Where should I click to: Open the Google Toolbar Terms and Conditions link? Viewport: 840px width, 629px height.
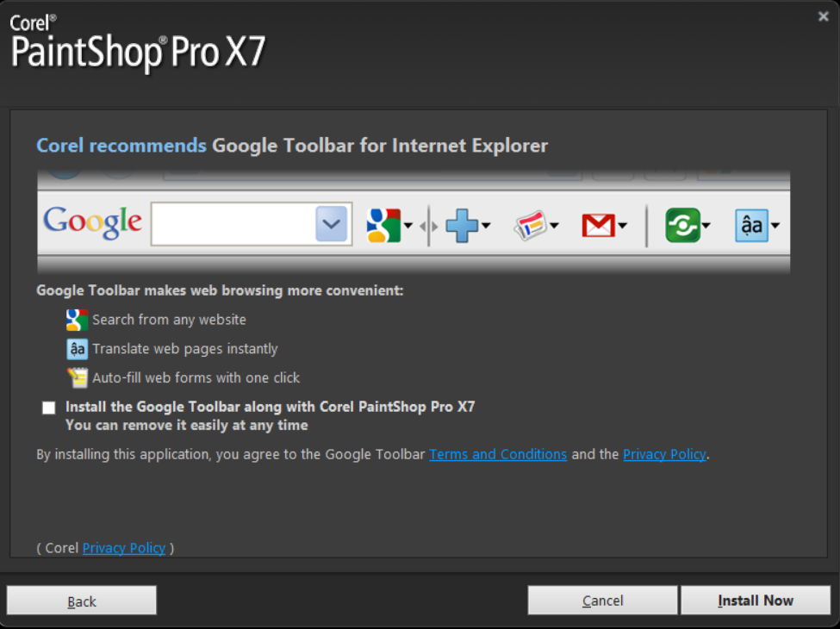point(498,454)
